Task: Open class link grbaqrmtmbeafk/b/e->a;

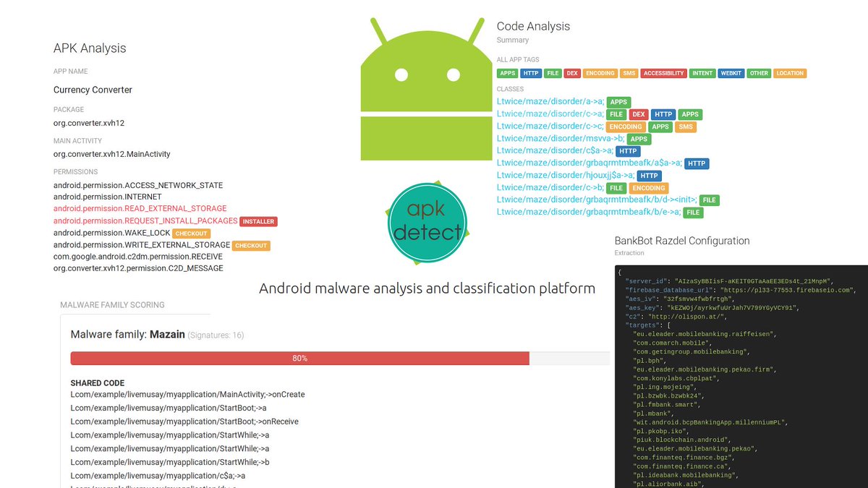Action: pos(590,213)
